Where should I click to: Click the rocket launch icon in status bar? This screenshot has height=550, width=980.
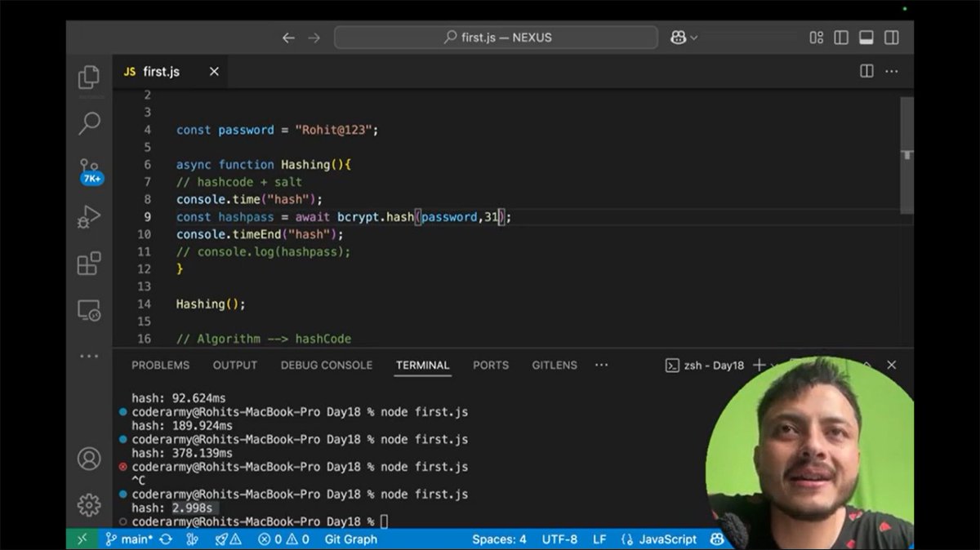[x=228, y=539]
